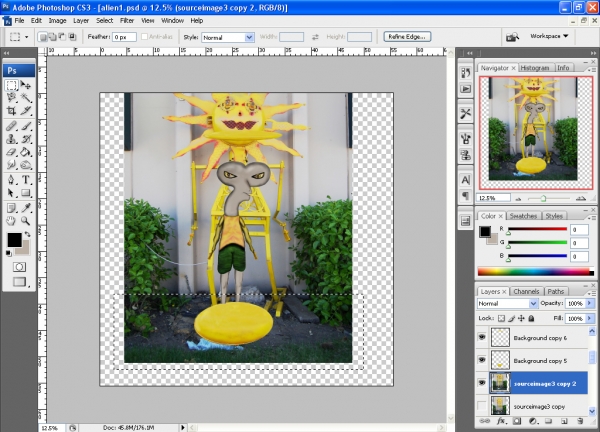Select the Add to selection button
This screenshot has width=600, height=432.
[52, 37]
